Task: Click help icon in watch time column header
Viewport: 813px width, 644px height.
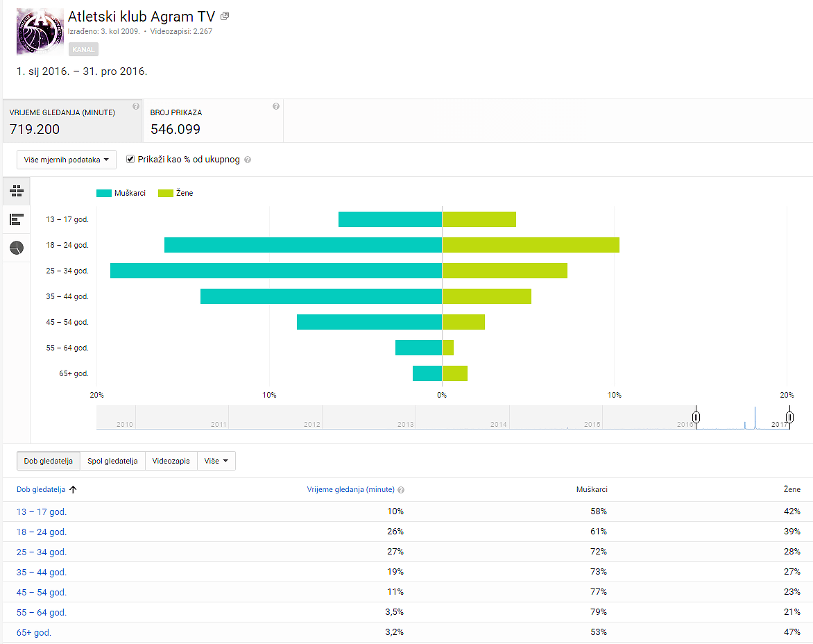Action: 401,490
